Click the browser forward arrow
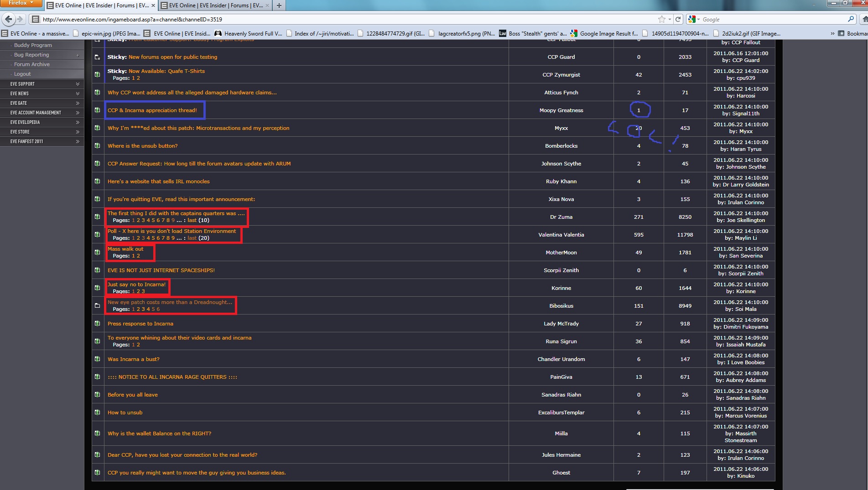The image size is (868, 490). point(20,19)
